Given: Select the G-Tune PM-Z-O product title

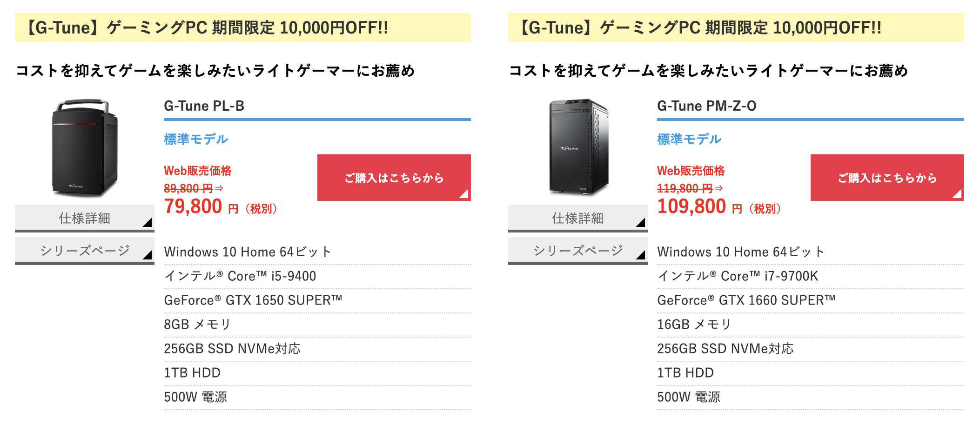Looking at the screenshot, I should click(x=707, y=106).
